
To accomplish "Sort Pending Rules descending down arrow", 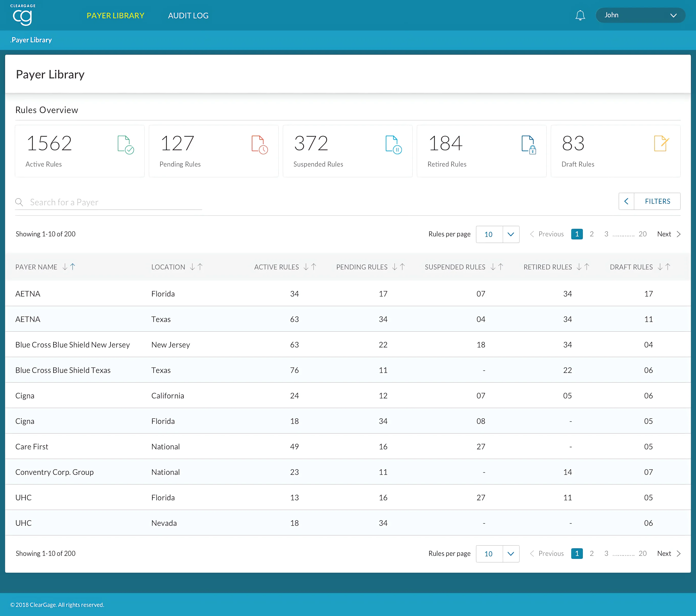I will (394, 267).
